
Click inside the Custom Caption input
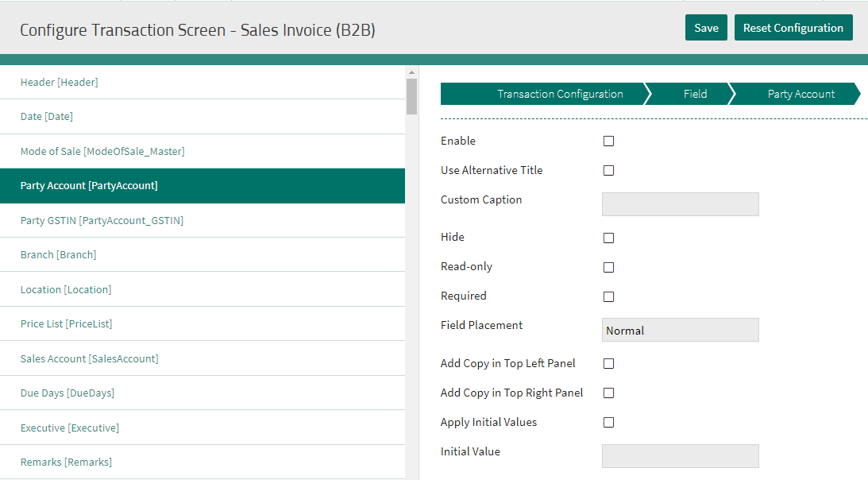680,204
